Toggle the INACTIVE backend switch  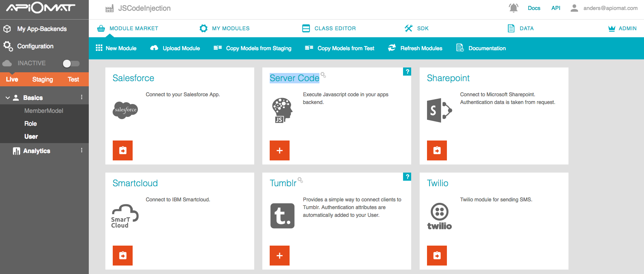coord(71,63)
